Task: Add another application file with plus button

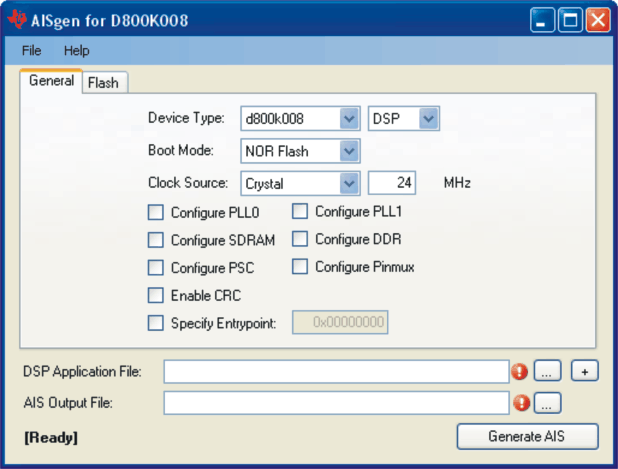Action: coord(584,371)
